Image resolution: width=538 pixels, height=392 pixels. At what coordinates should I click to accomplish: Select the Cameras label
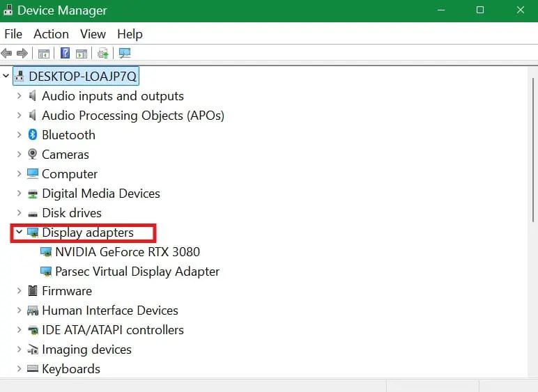pyautogui.click(x=66, y=155)
